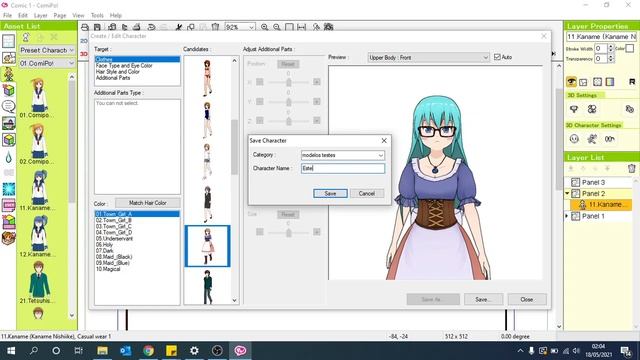
Task: Open the Edit menu
Action: point(23,16)
